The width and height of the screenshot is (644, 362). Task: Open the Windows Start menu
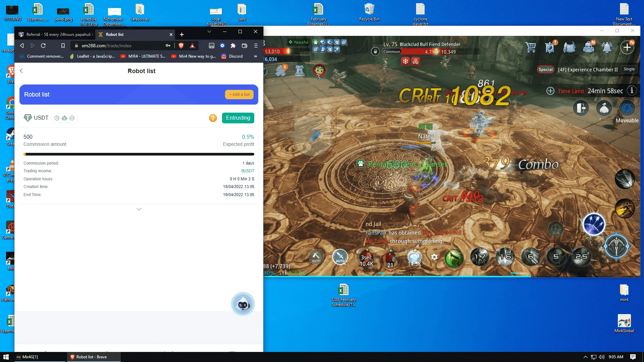point(6,357)
